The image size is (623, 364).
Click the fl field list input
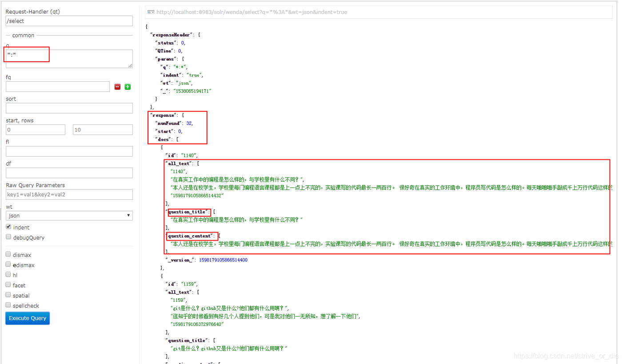69,151
